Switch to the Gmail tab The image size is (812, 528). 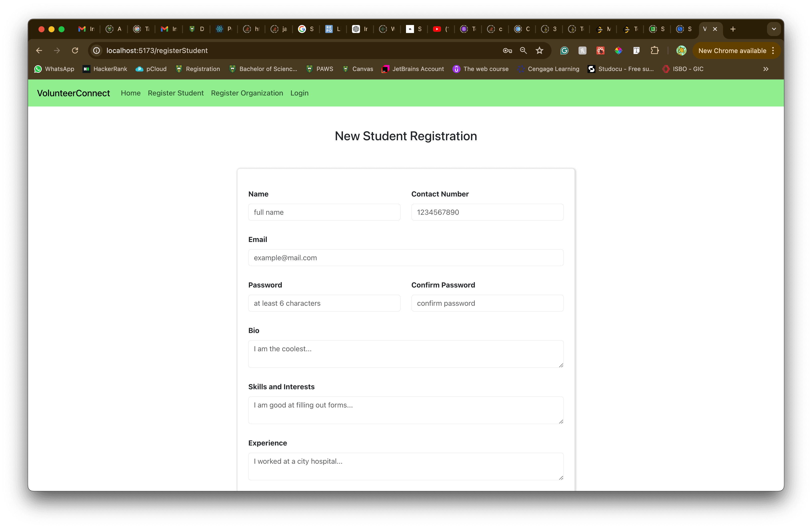[85, 29]
